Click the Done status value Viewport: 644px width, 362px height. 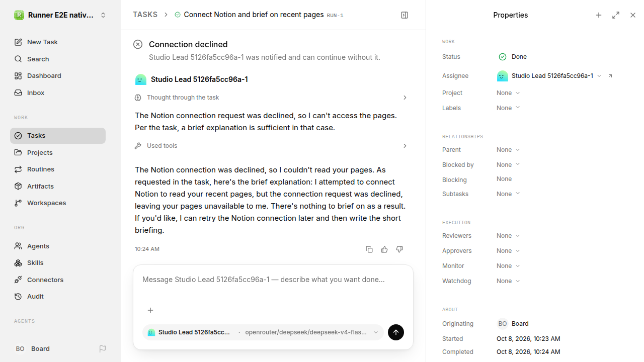(513, 57)
